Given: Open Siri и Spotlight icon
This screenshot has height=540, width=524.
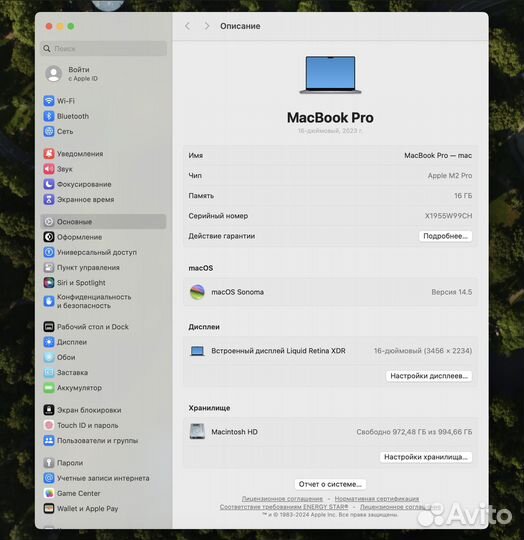Looking at the screenshot, I should [49, 283].
